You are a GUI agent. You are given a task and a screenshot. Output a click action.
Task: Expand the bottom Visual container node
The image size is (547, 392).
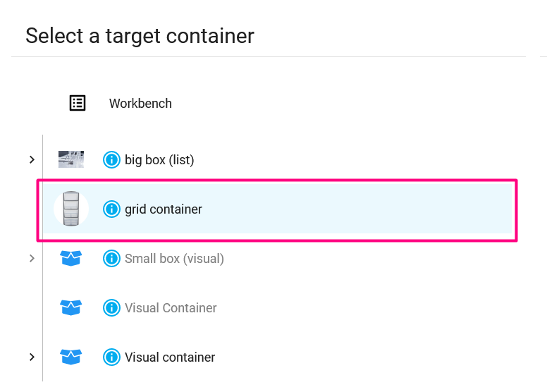click(32, 357)
